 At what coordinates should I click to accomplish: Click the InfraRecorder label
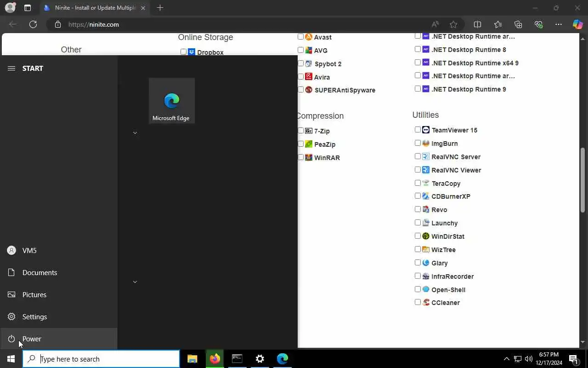point(452,276)
